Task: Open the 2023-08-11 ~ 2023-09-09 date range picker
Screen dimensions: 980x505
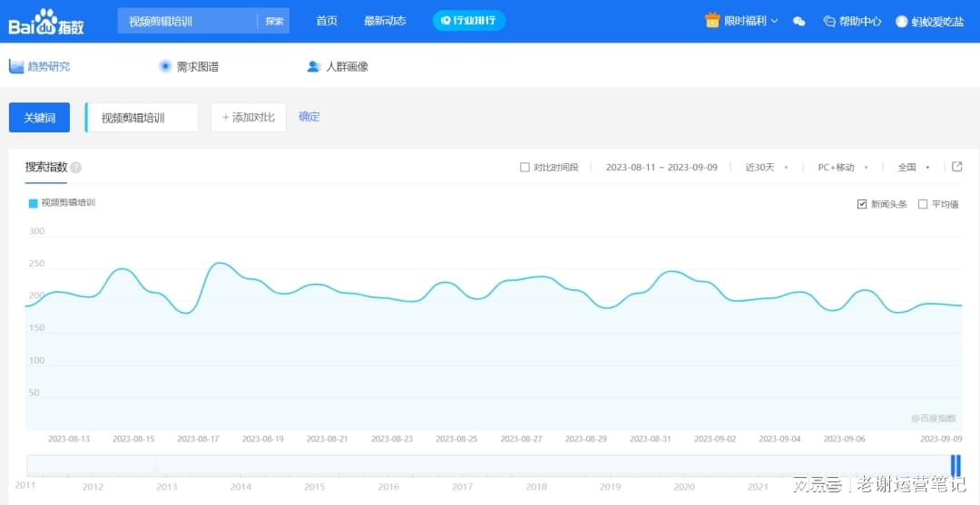Action: tap(661, 168)
